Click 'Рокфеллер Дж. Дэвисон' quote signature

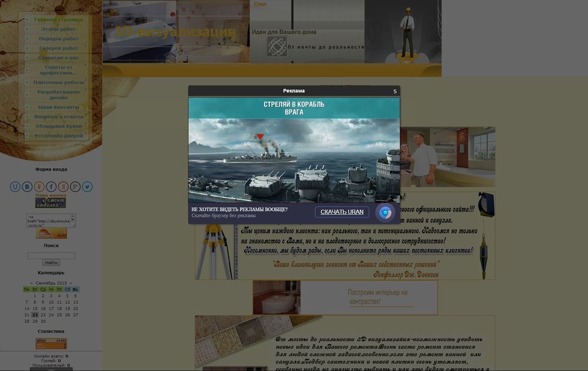(x=406, y=275)
